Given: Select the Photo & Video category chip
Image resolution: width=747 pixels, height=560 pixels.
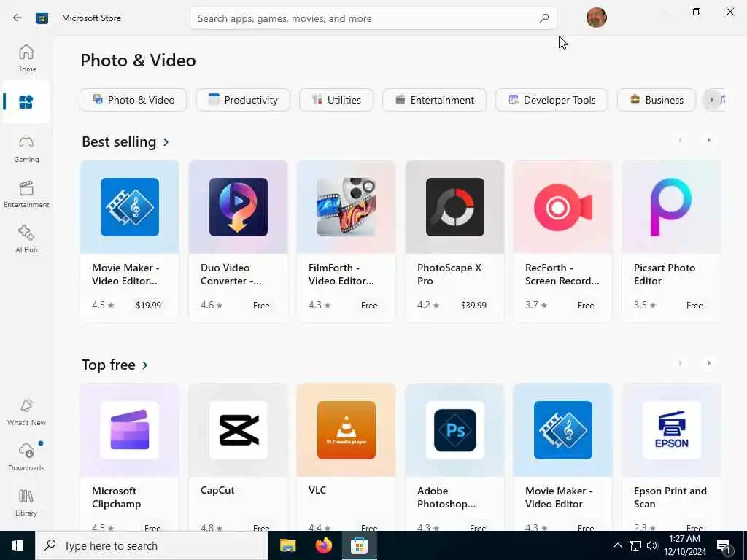Looking at the screenshot, I should (133, 100).
